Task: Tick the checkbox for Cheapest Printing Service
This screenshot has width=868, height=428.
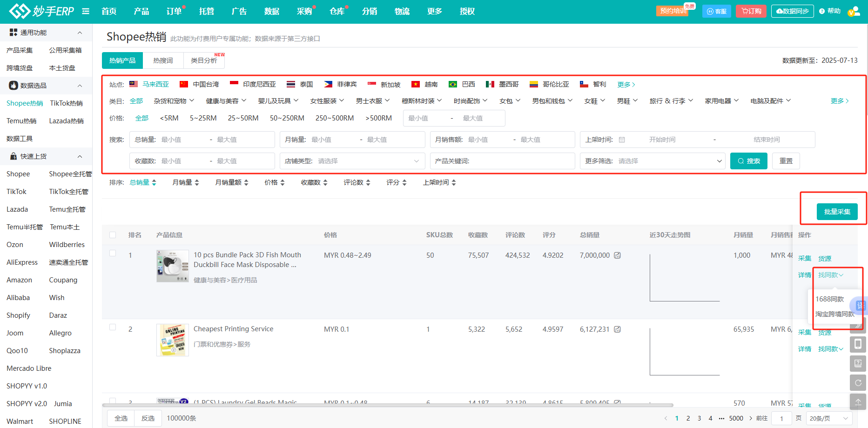Action: pyautogui.click(x=113, y=328)
